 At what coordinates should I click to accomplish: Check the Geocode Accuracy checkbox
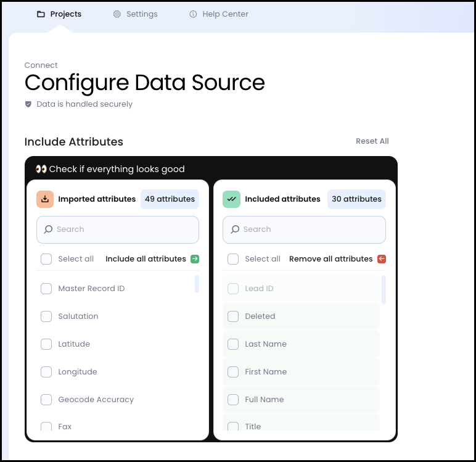(x=46, y=400)
